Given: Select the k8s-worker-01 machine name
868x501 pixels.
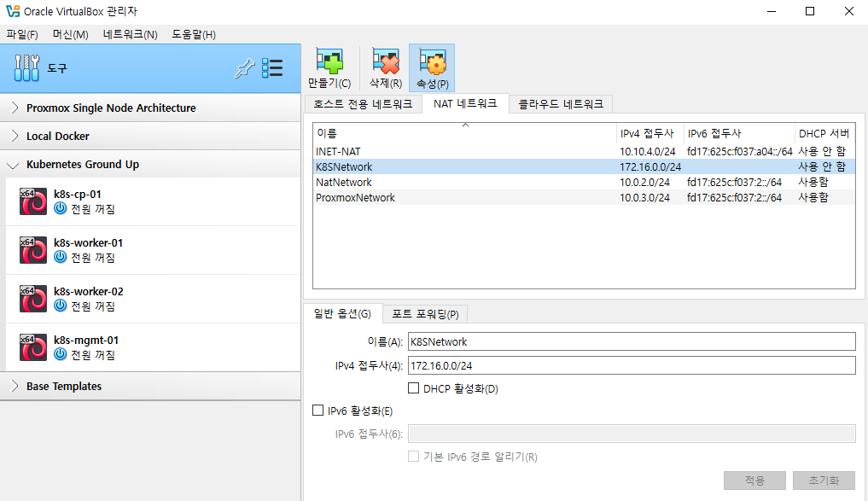Looking at the screenshot, I should [88, 243].
